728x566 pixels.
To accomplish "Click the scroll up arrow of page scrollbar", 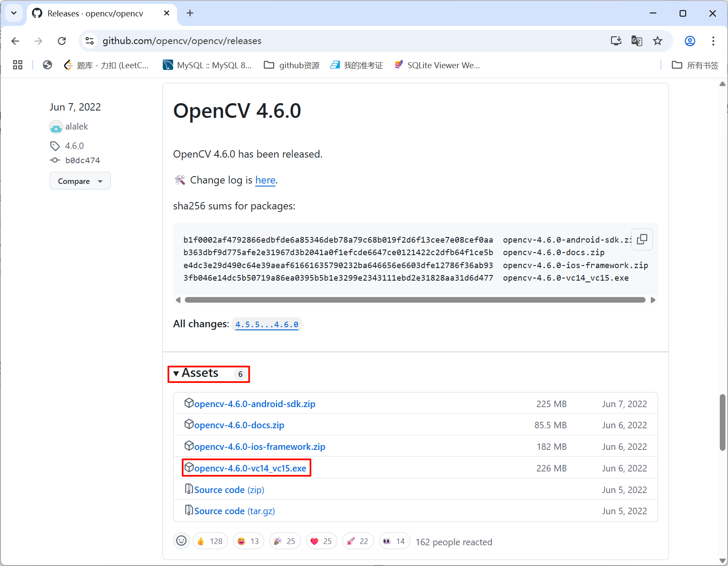I will (x=722, y=84).
